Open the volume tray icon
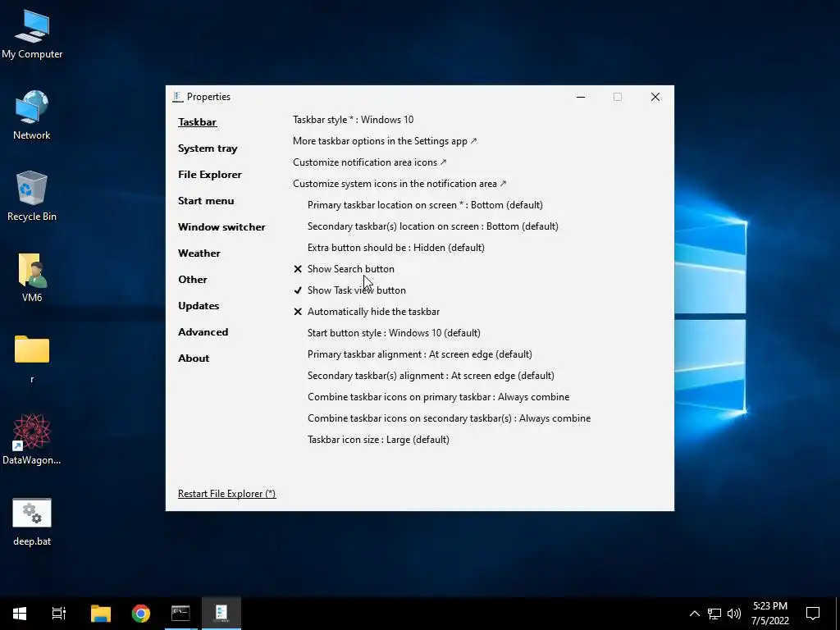Viewport: 840px width, 630px height. point(734,614)
